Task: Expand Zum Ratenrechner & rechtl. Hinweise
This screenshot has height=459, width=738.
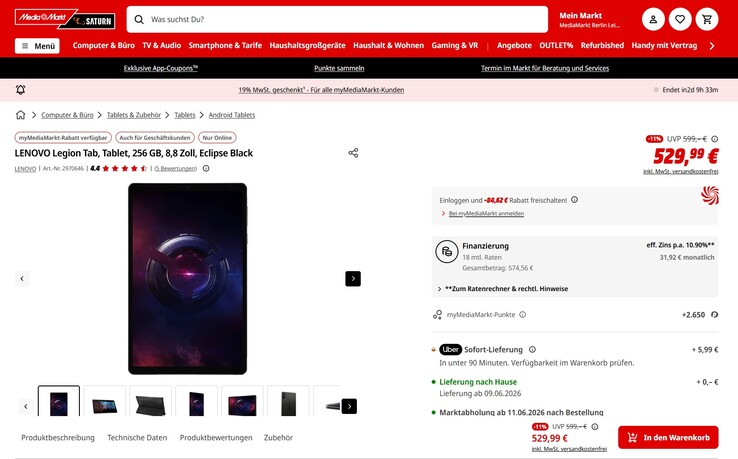Action: (x=503, y=289)
